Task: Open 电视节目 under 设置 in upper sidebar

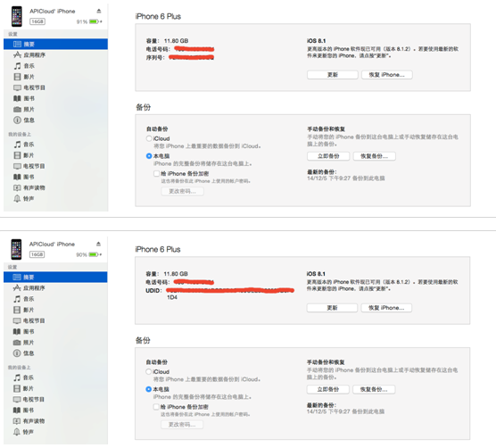Action: [x=29, y=87]
